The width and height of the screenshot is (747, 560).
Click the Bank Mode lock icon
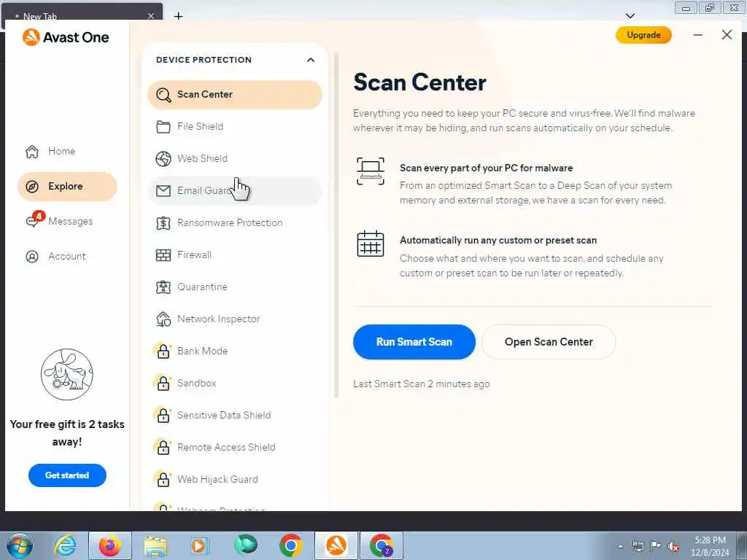tap(163, 351)
